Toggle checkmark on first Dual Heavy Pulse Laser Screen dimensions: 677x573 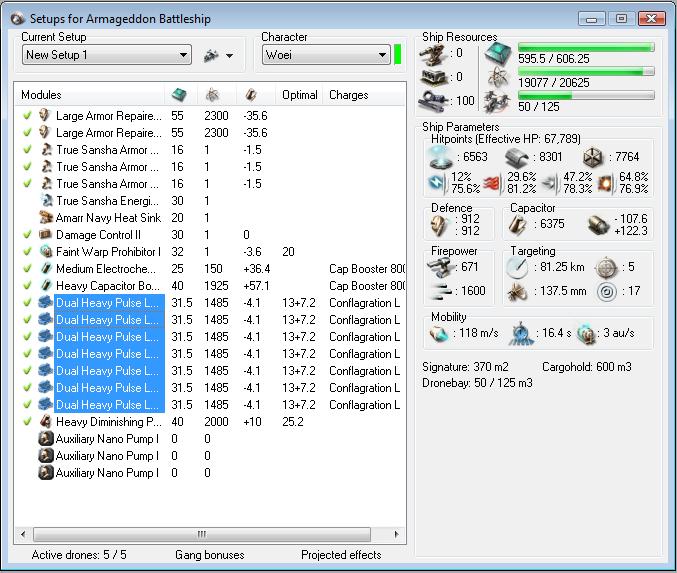point(27,303)
